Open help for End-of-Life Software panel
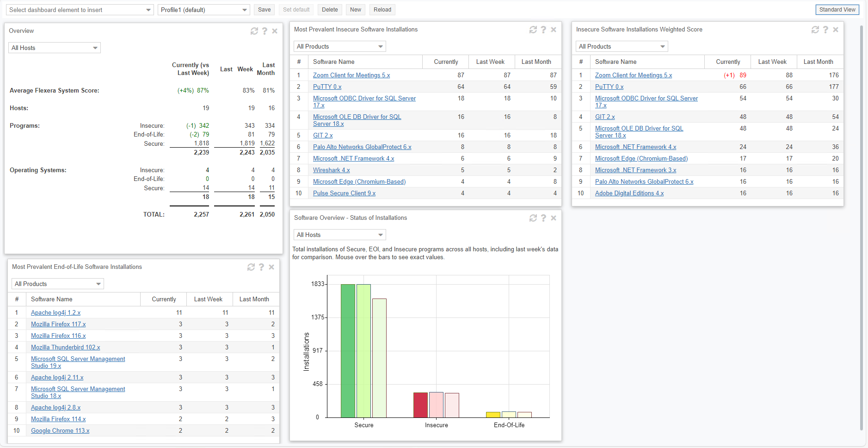 [261, 267]
